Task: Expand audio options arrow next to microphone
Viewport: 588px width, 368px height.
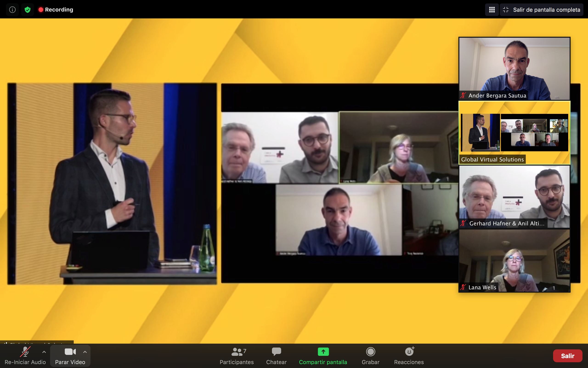Action: (44, 352)
